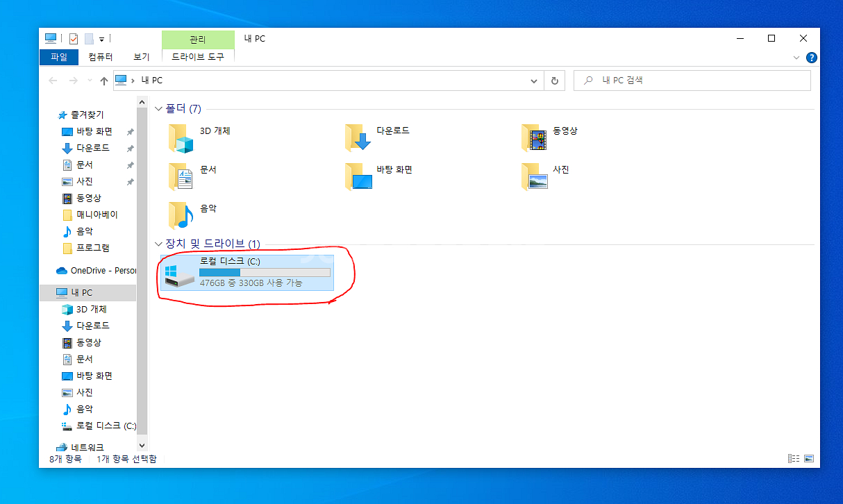
Task: Open the 다운로드 folder in main pane
Action: [377, 137]
